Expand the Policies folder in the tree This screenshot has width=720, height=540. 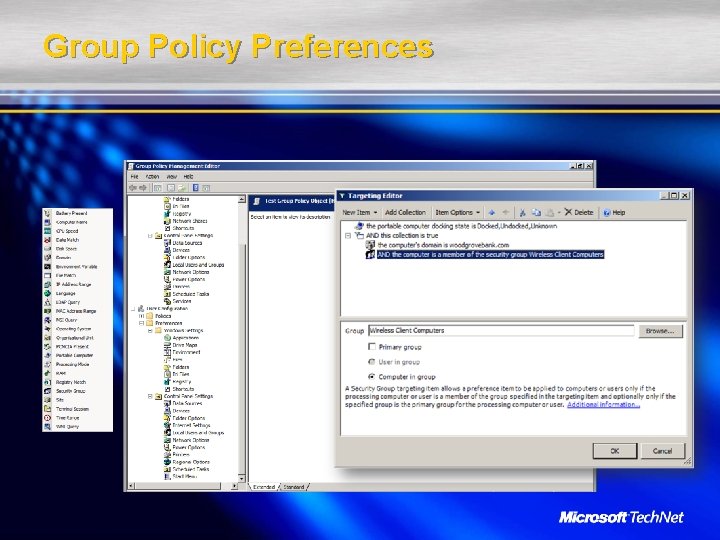[141, 316]
